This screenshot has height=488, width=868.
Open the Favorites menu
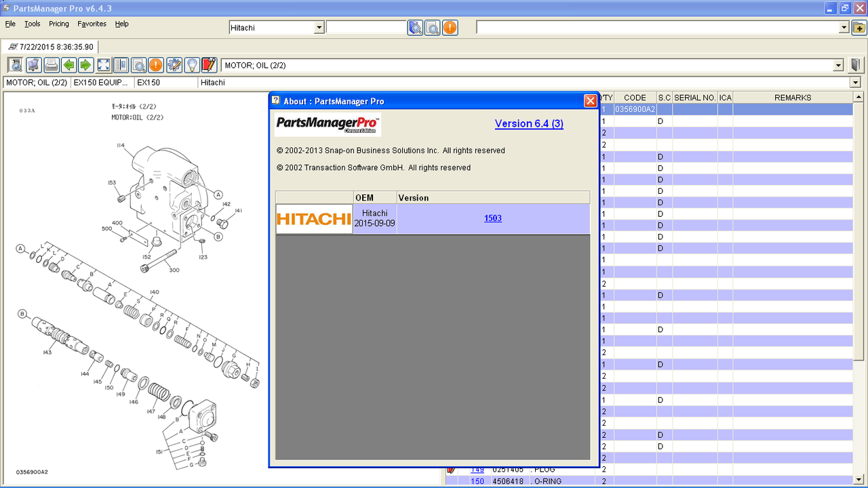[x=92, y=24]
